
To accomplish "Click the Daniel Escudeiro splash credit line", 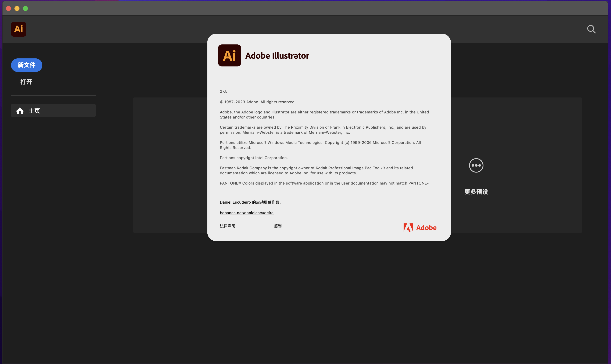I will click(x=251, y=202).
